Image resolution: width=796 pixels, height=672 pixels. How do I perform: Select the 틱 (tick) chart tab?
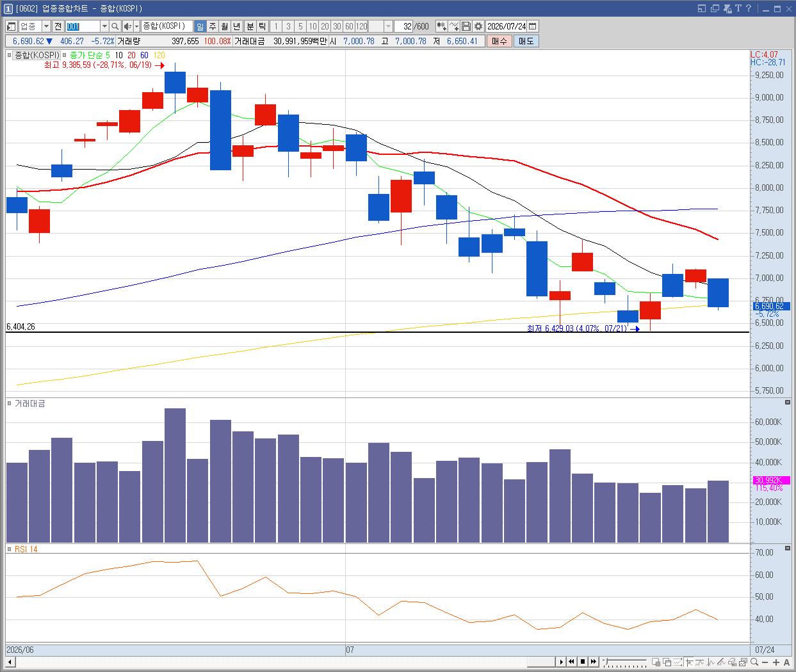click(262, 26)
